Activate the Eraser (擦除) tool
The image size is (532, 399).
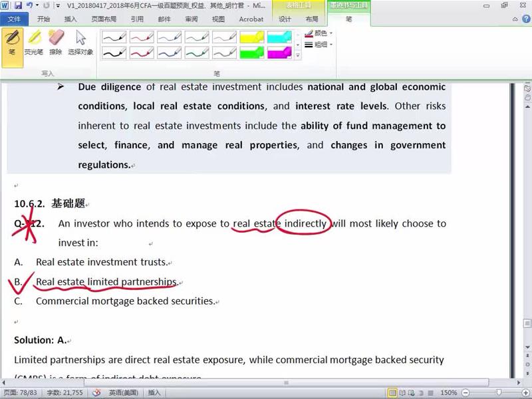(56, 43)
